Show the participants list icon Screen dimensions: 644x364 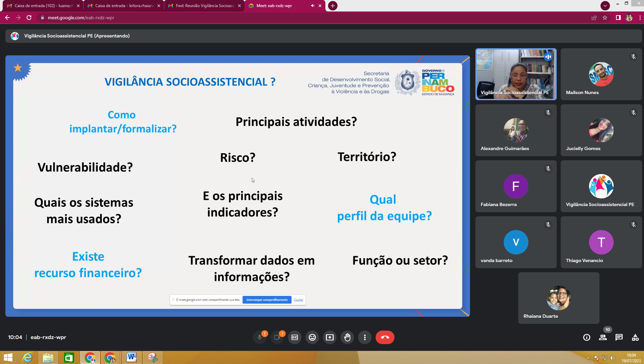pos(603,337)
